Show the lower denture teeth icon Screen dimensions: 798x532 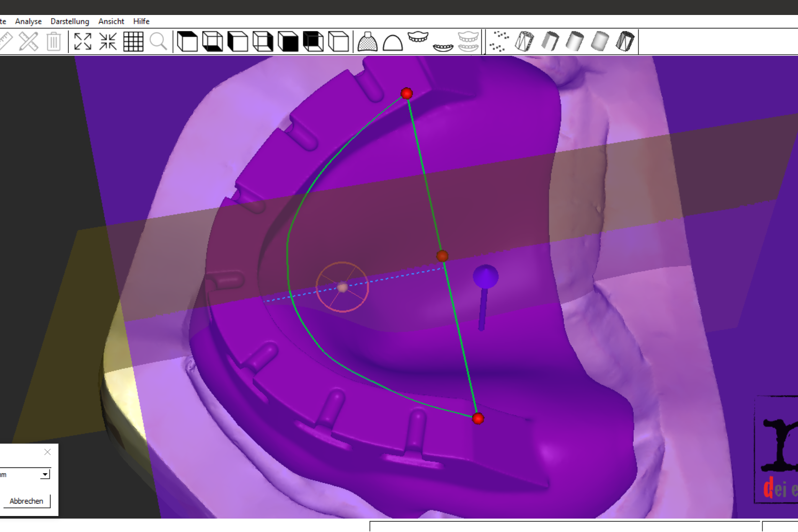pyautogui.click(x=443, y=46)
